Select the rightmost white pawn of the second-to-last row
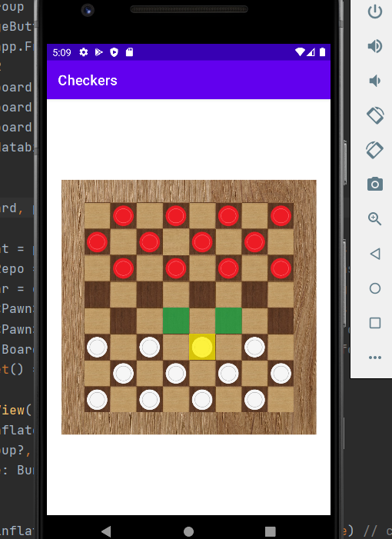 (x=281, y=374)
